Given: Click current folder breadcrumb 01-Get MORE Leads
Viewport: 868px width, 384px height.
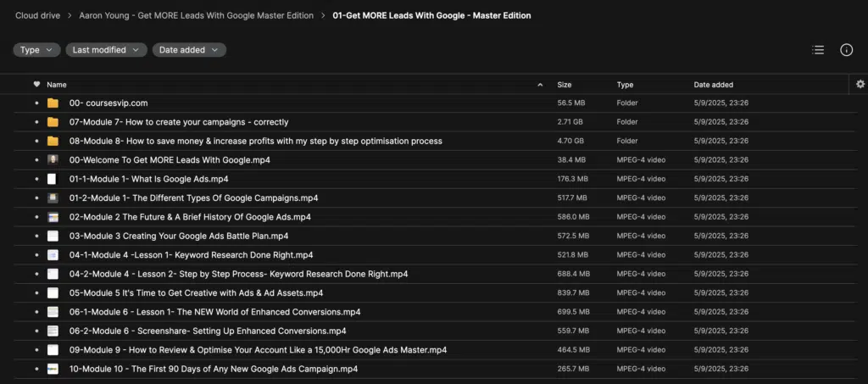Looking at the screenshot, I should tap(431, 15).
